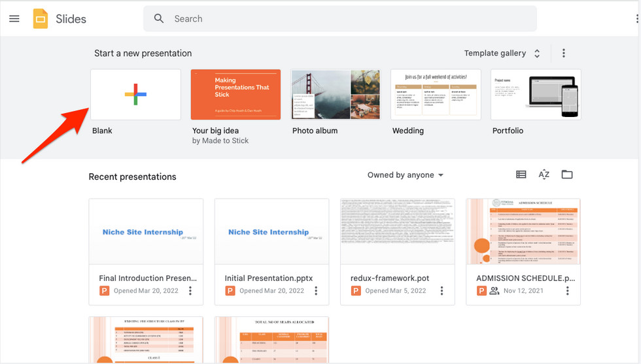Screen dimensions: 641x364
Task: Click the Google Slides logo icon
Action: pyautogui.click(x=41, y=19)
